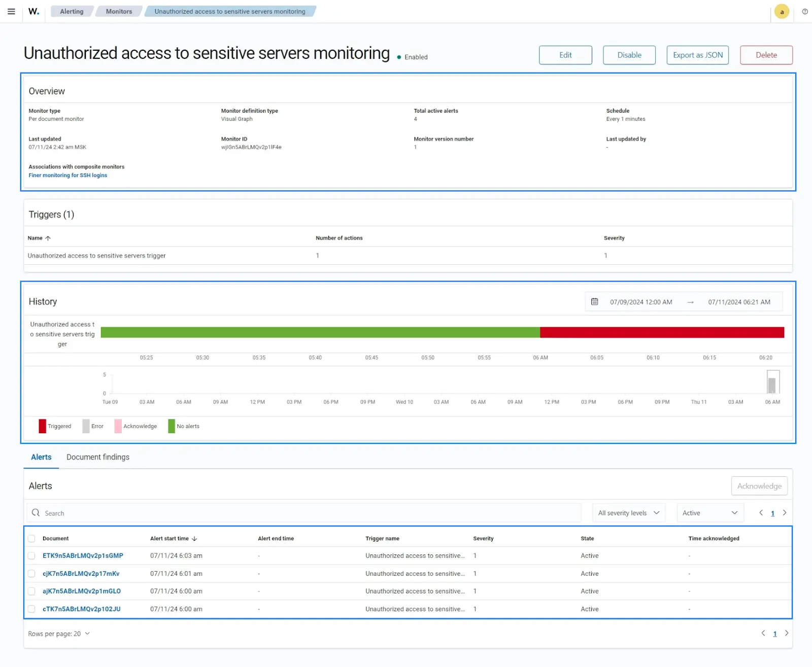Viewport: 812px width, 667px height.
Task: Check the ajK7n5ABrLMQv2p1mGLO alert row
Action: pyautogui.click(x=31, y=591)
